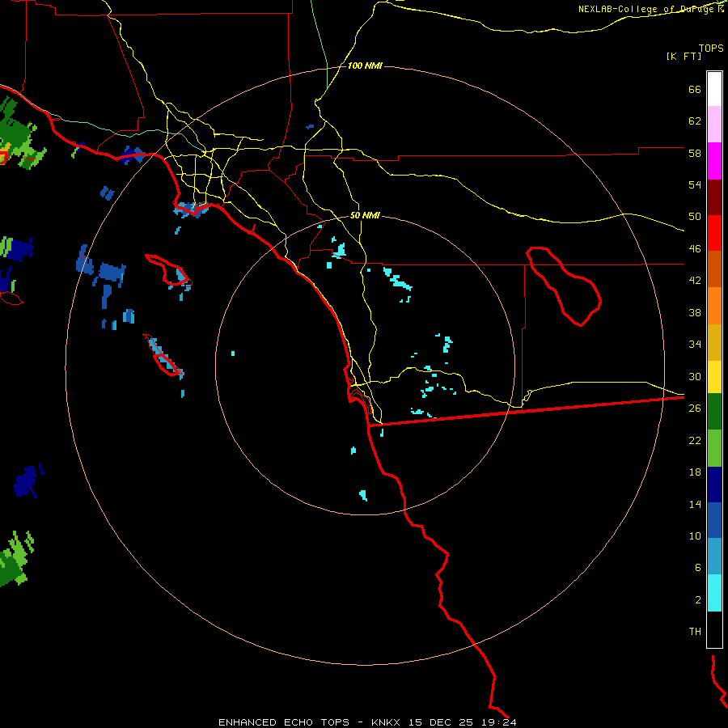Click the legend value 54
This screenshot has width=728, height=728.
pyautogui.click(x=695, y=184)
